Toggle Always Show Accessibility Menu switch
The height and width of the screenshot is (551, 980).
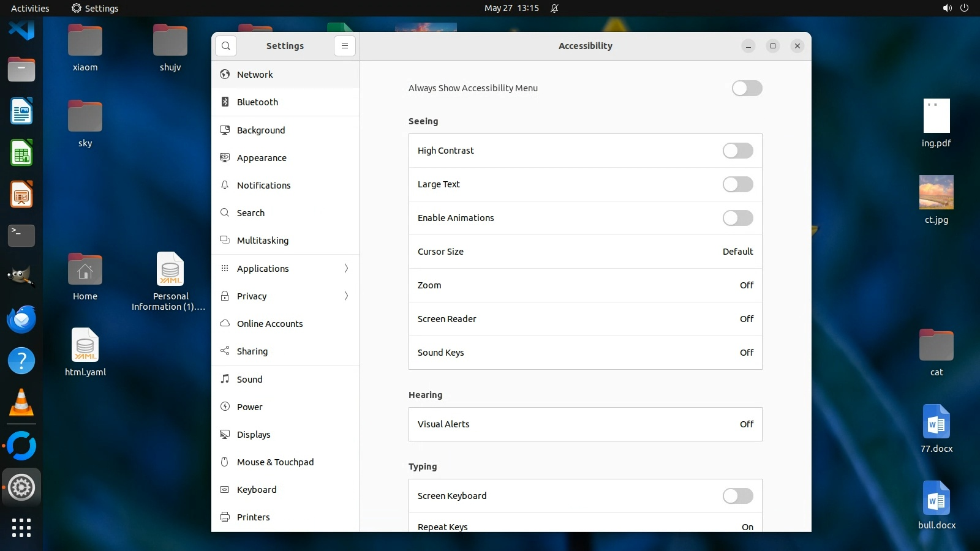tap(747, 88)
